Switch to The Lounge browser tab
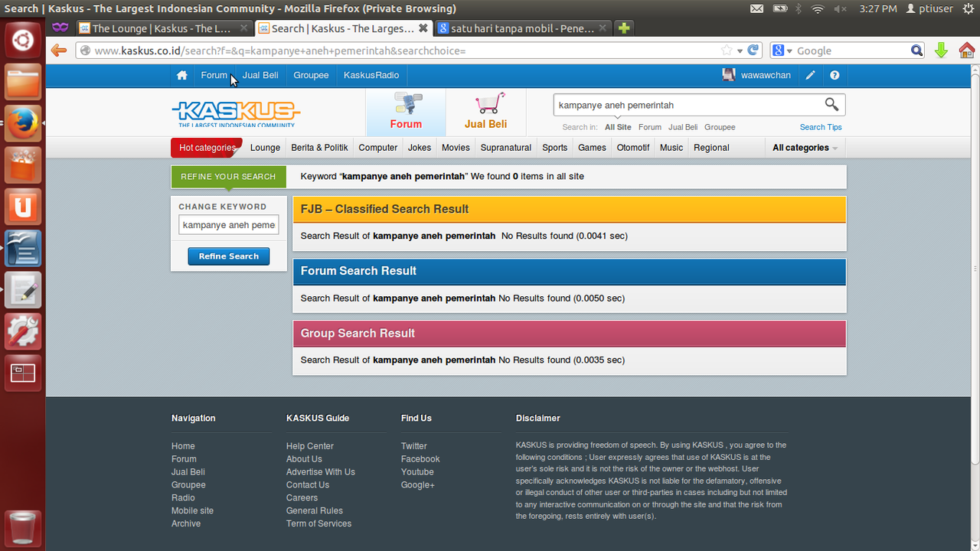Viewport: 980px width, 551px height. coord(163,28)
